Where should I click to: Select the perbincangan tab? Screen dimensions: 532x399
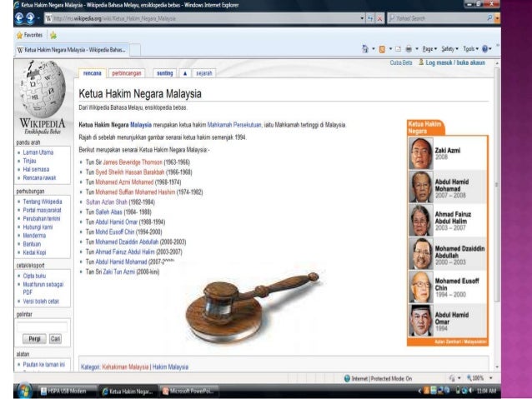pyautogui.click(x=127, y=73)
